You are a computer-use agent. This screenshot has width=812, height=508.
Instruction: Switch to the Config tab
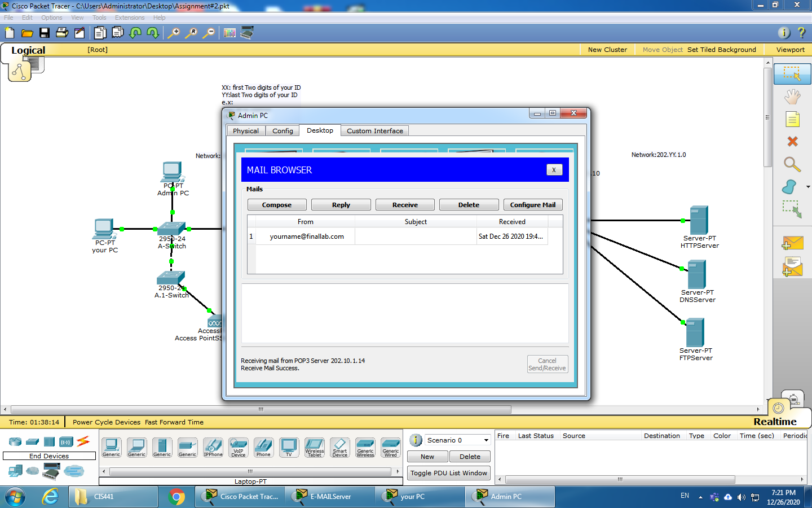coord(283,131)
